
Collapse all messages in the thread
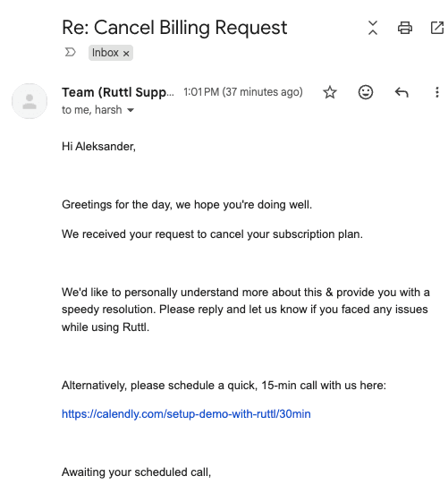coord(373,28)
